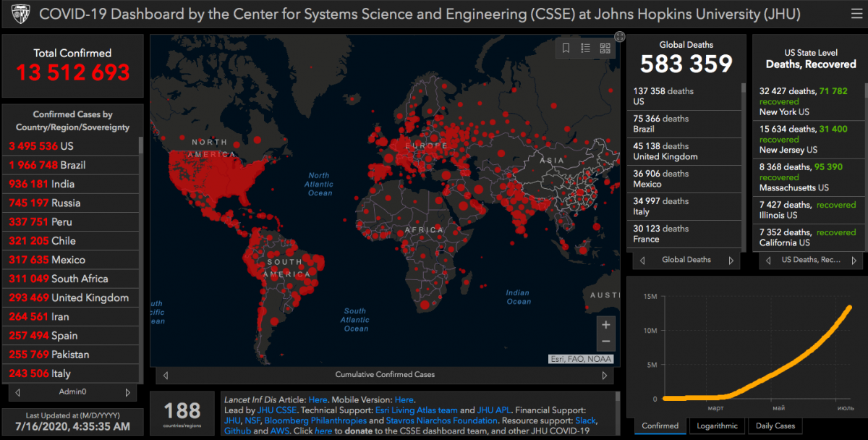Screen dimensions: 868x440
Task: Click right arrow next to Global Deaths footer
Action: pos(731,260)
